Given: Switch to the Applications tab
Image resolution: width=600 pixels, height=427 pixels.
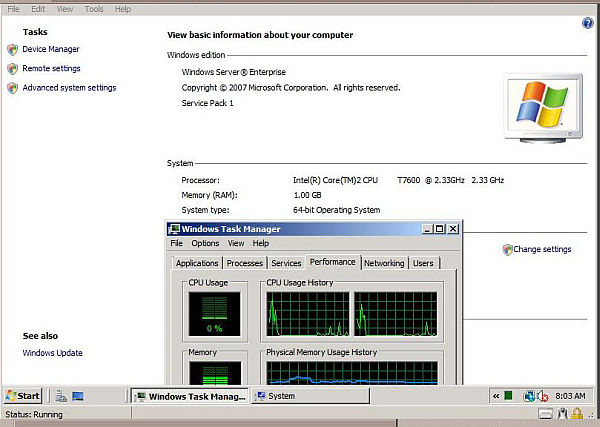Looking at the screenshot, I should click(197, 263).
